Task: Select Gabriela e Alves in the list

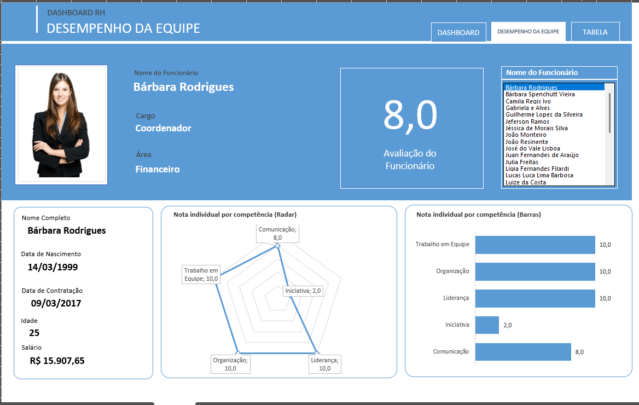Action: pos(531,110)
